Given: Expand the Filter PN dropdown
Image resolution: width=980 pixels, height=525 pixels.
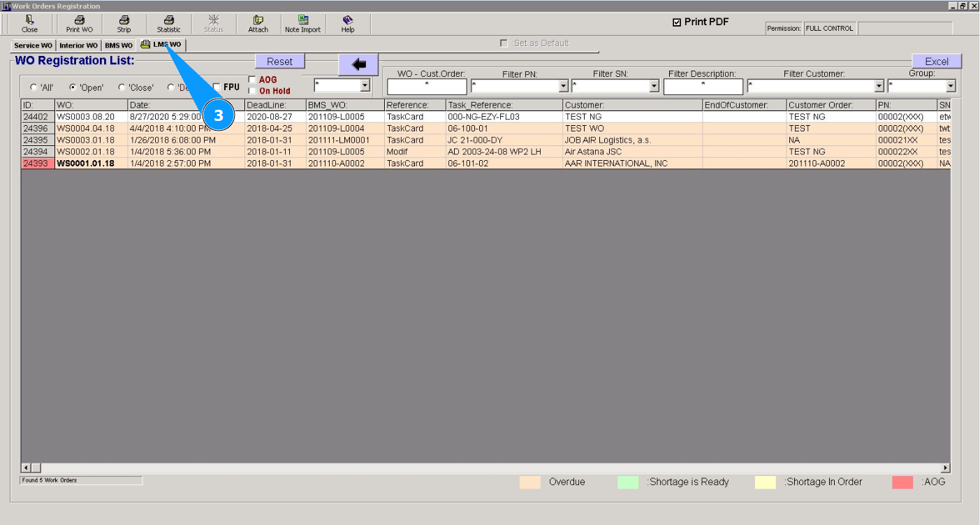Looking at the screenshot, I should click(x=564, y=86).
